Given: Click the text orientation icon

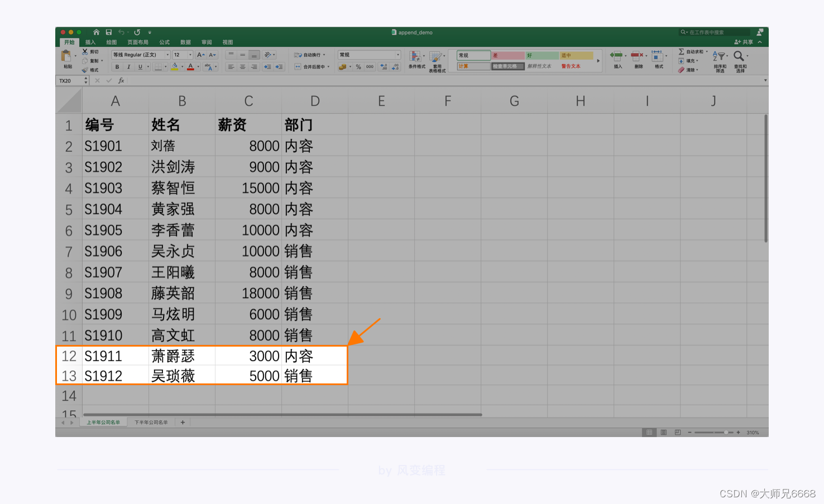Looking at the screenshot, I should click(267, 55).
